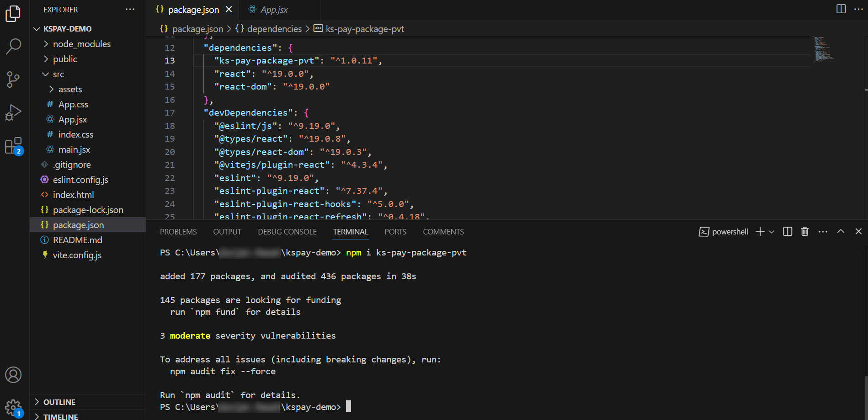
Task: Kill the terminal with trash icon
Action: [804, 232]
